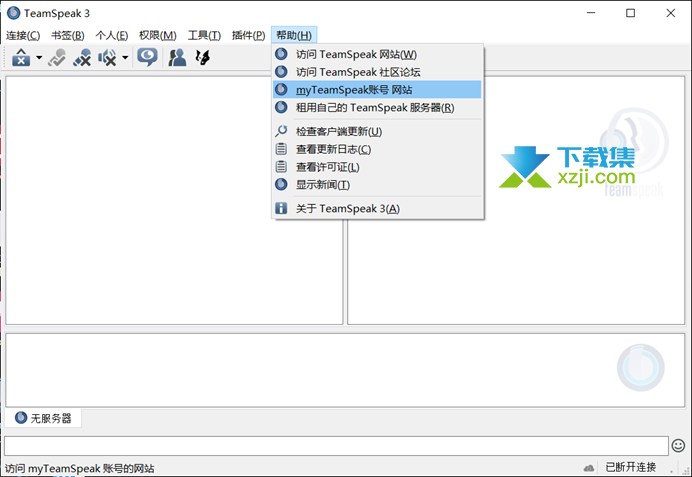Open the 个人(E) menu
692x477 pixels.
pyautogui.click(x=112, y=35)
